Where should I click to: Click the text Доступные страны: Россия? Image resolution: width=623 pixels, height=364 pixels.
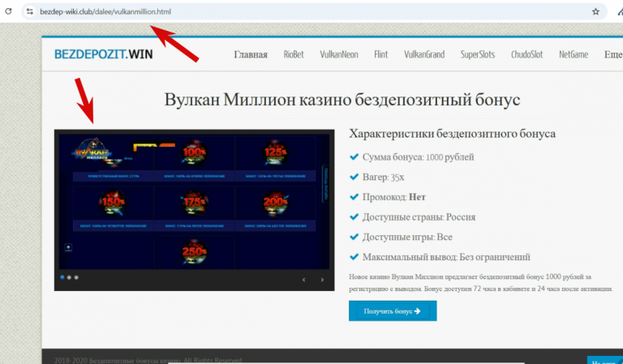click(x=419, y=217)
